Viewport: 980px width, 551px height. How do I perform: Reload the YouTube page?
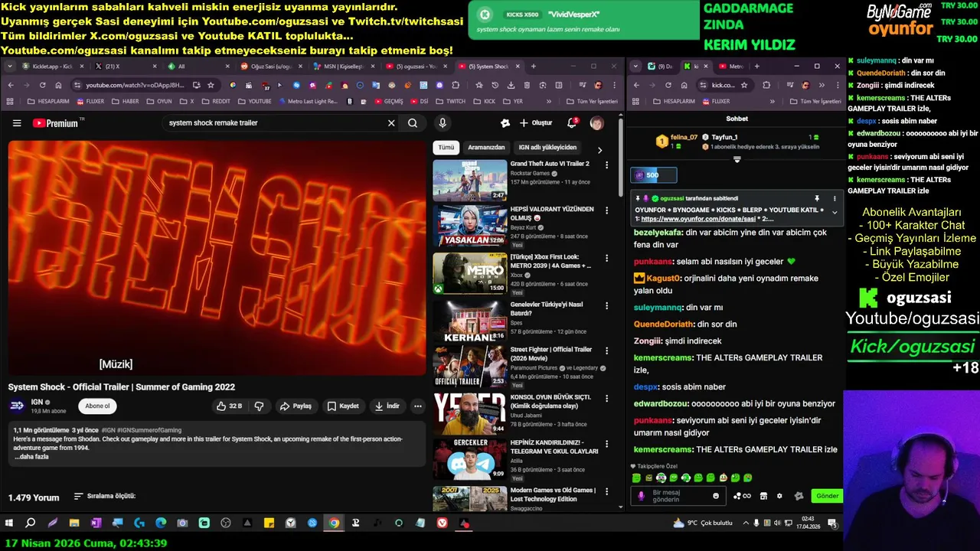[42, 85]
